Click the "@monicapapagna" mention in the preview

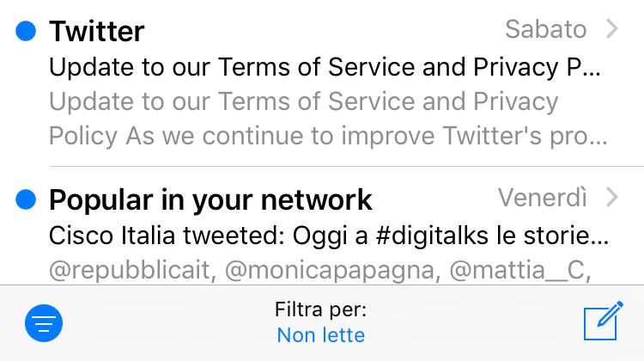pyautogui.click(x=335, y=270)
